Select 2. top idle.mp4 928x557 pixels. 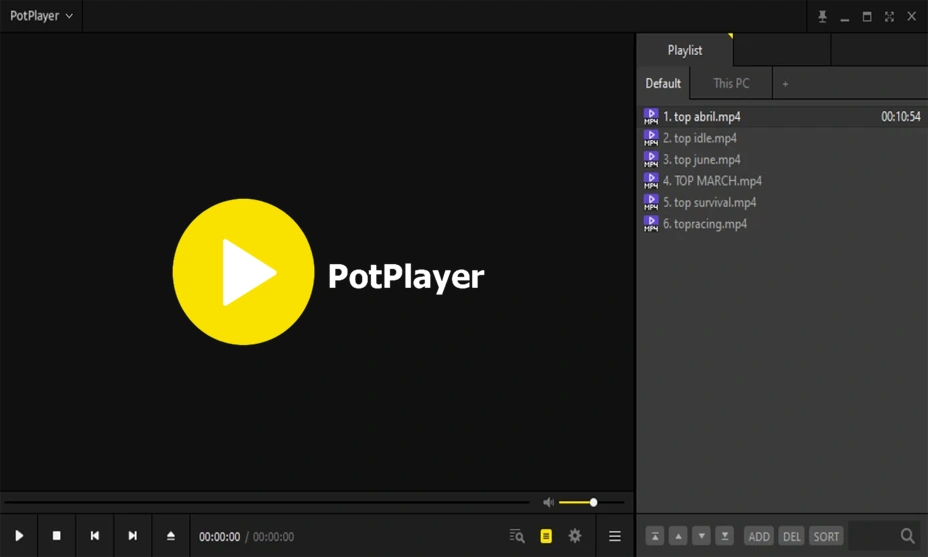[x=782, y=138]
